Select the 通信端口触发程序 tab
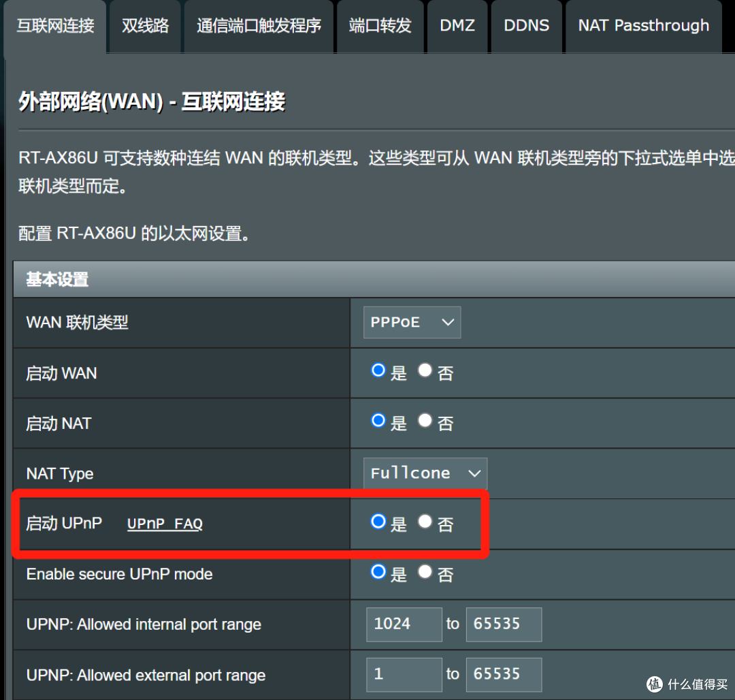The image size is (735, 700). click(259, 26)
